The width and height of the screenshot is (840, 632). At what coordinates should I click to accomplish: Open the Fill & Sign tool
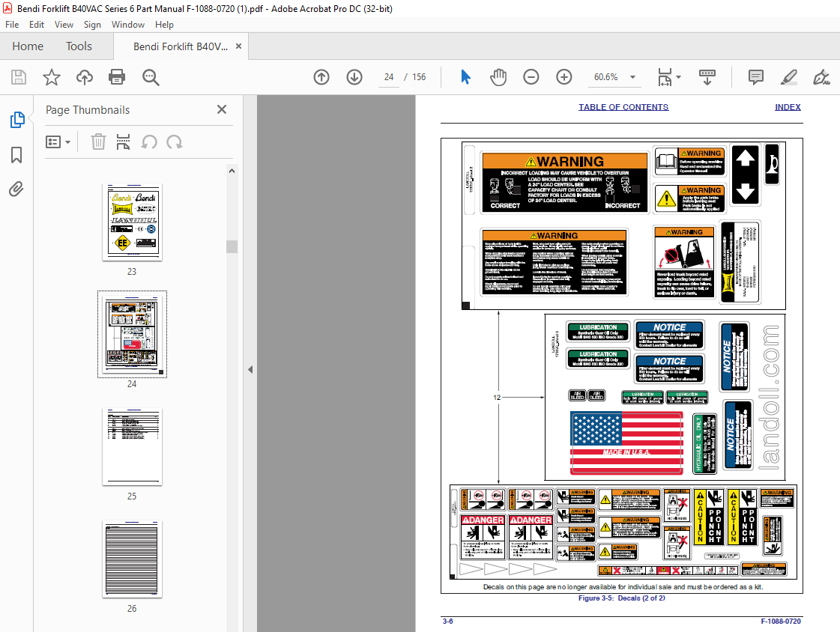pos(821,77)
